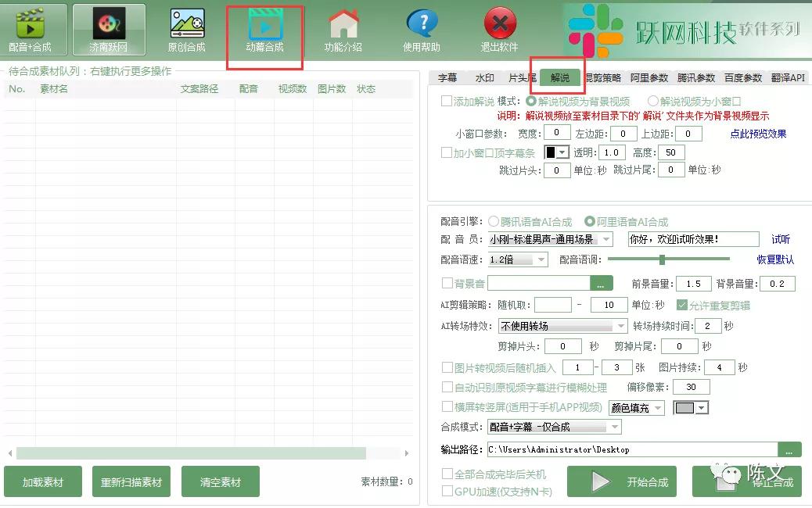Viewport: 812px width, 508px height.
Task: Choose 腾讯语音AI合成 engine
Action: (x=494, y=221)
